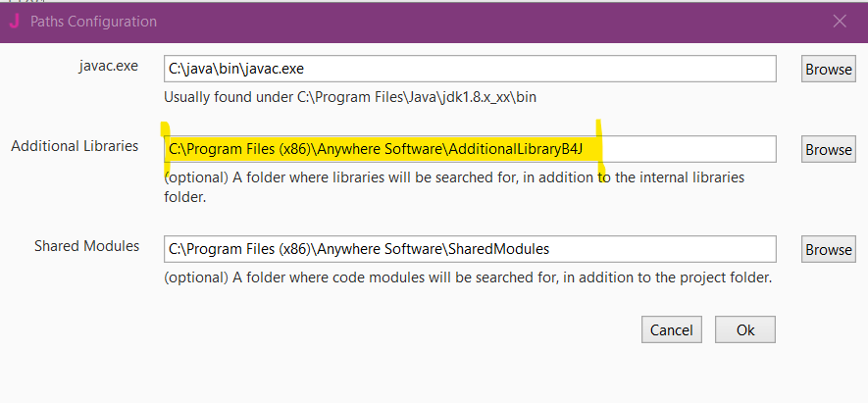Cancel the paths configuration changes
Screen dimensions: 868x403
[672, 330]
